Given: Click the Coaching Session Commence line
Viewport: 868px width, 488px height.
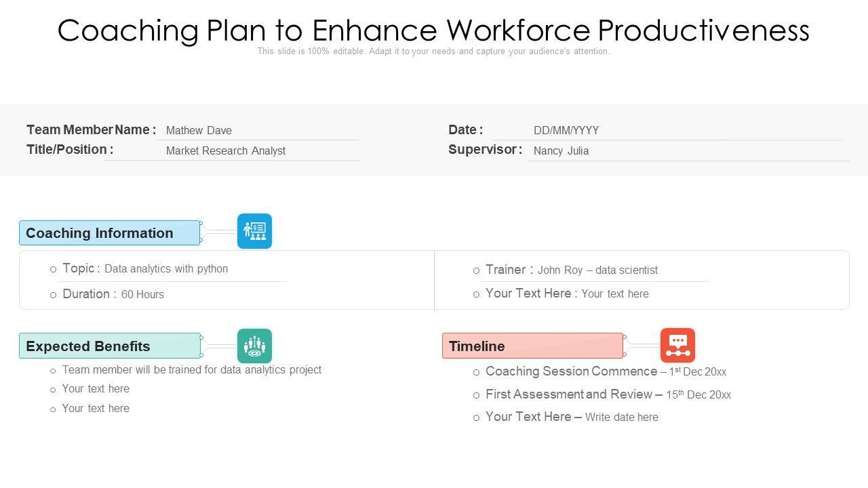Looking at the screenshot, I should [x=606, y=371].
